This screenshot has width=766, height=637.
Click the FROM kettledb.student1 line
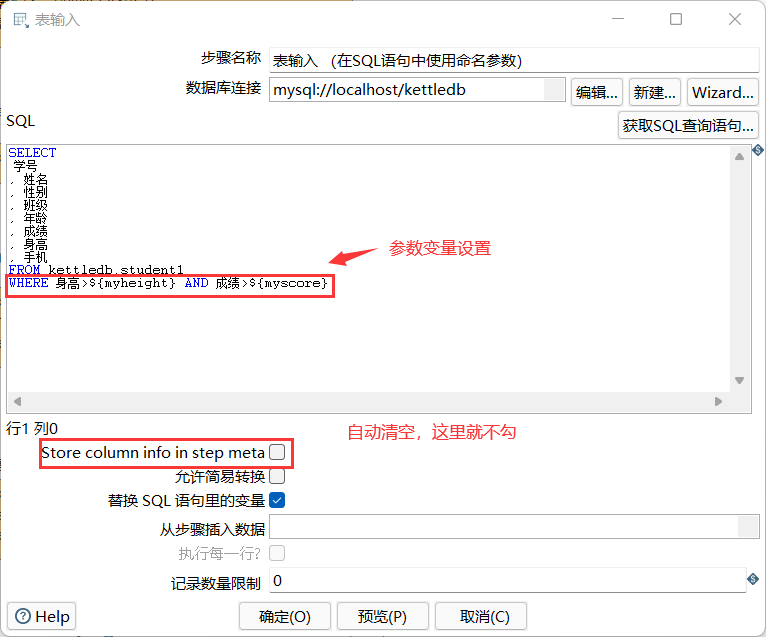(96, 270)
